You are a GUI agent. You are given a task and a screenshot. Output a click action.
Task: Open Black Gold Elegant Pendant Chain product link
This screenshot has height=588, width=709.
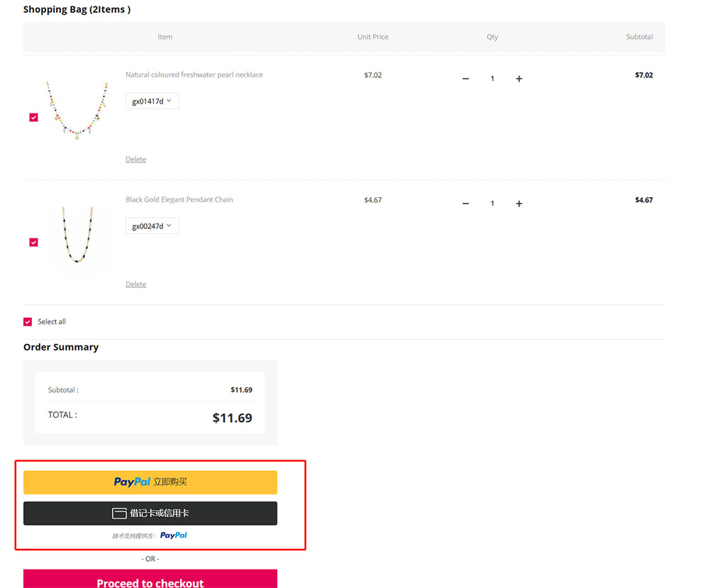[179, 199]
